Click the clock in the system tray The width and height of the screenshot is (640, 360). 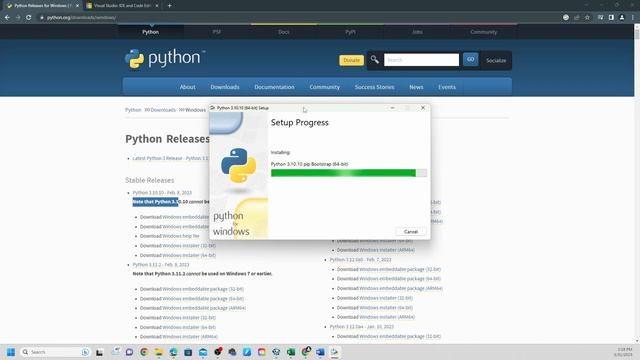click(624, 352)
